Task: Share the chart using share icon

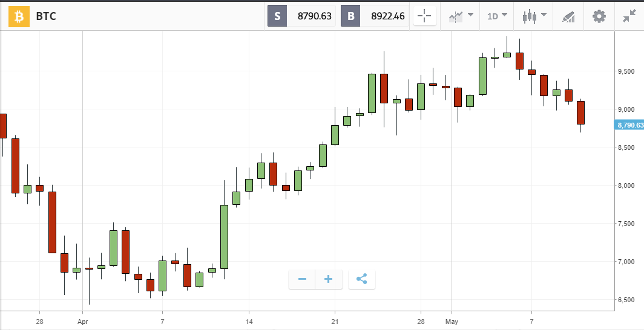Action: pos(362,279)
